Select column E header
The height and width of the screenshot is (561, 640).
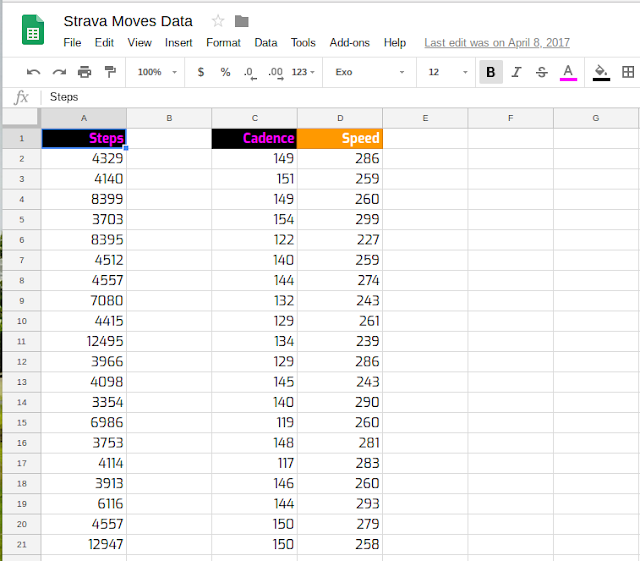425,118
